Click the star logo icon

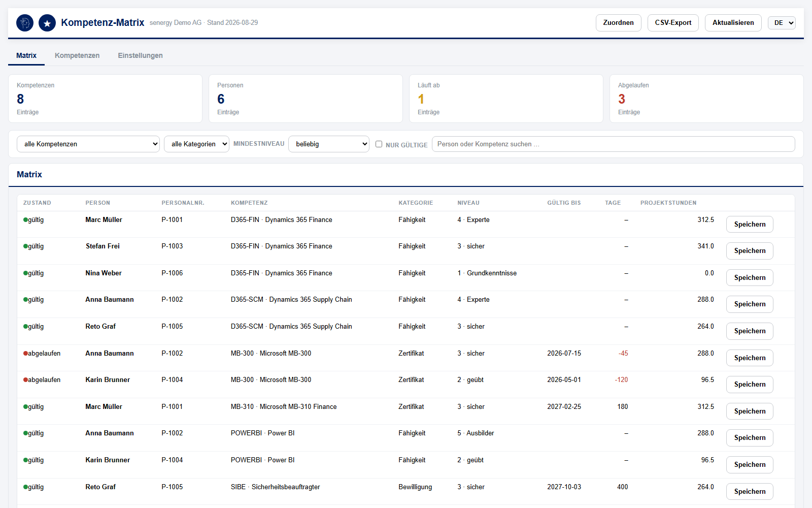(x=47, y=23)
